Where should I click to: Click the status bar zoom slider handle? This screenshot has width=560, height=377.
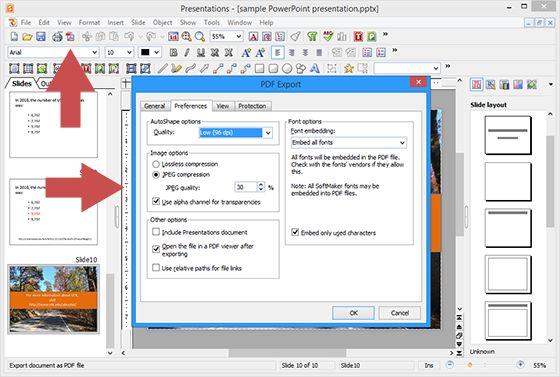[x=470, y=365]
